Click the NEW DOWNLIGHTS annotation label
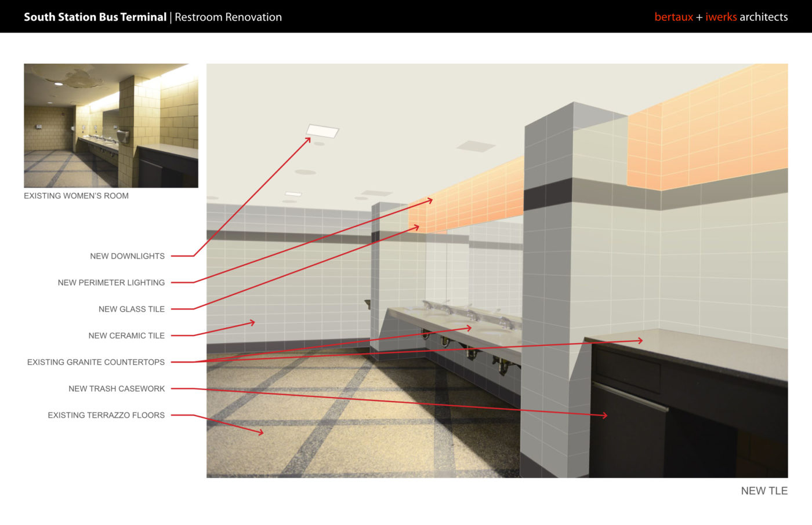Image resolution: width=812 pixels, height=525 pixels. 127,256
